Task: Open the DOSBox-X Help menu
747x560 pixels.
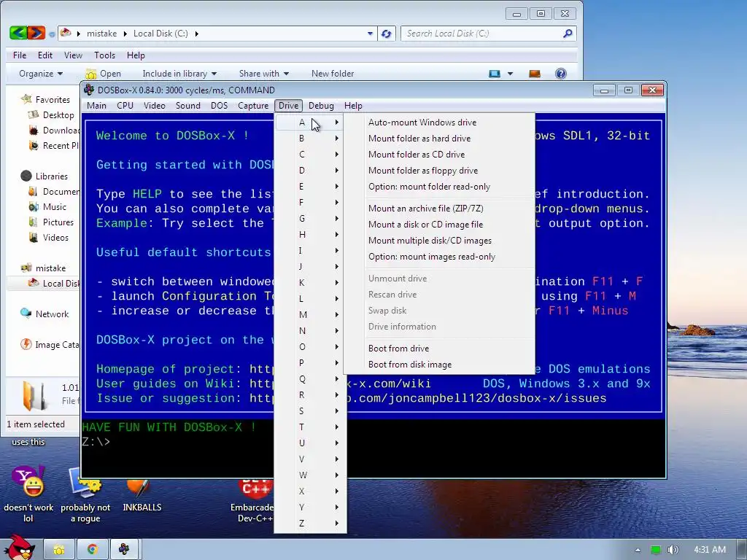Action: coord(353,106)
